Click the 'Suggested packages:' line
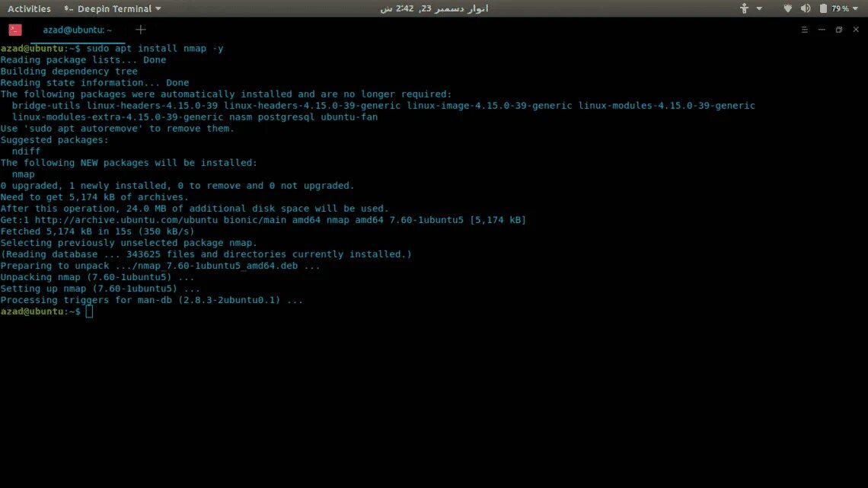This screenshot has height=488, width=868. 54,140
